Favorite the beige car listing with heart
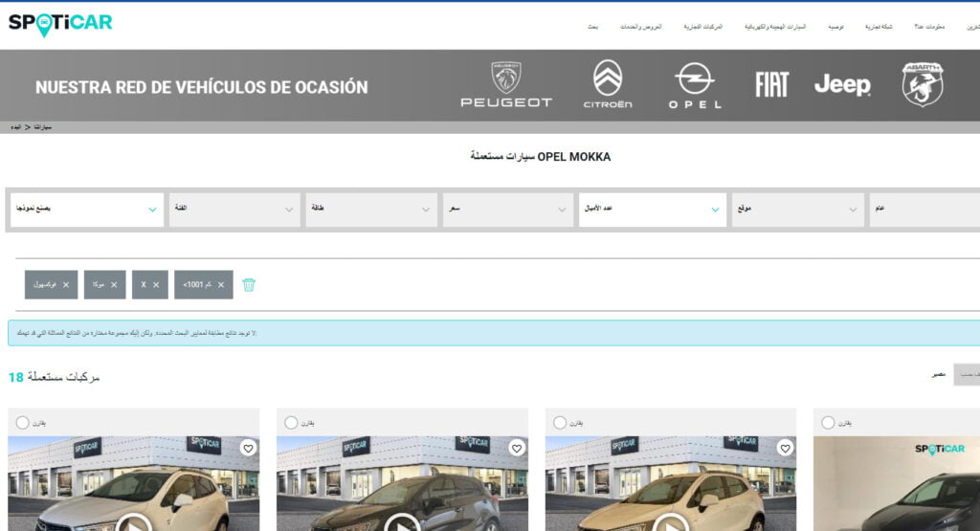 click(785, 448)
